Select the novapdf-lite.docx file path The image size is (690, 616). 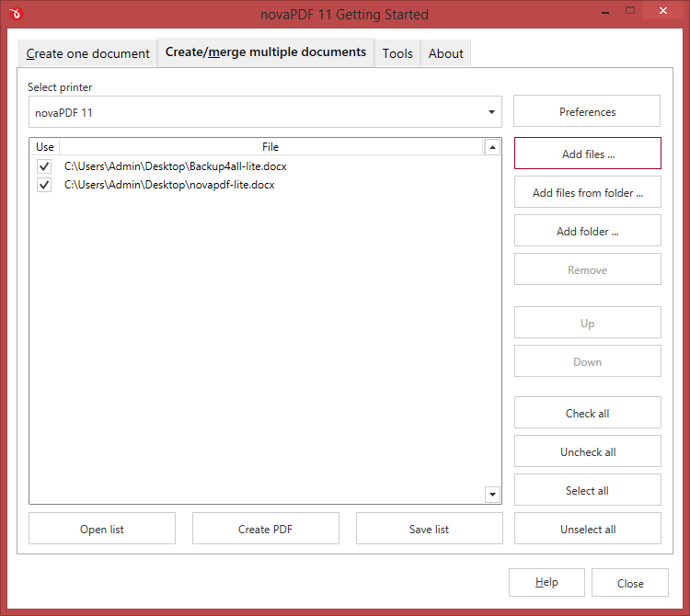[169, 185]
